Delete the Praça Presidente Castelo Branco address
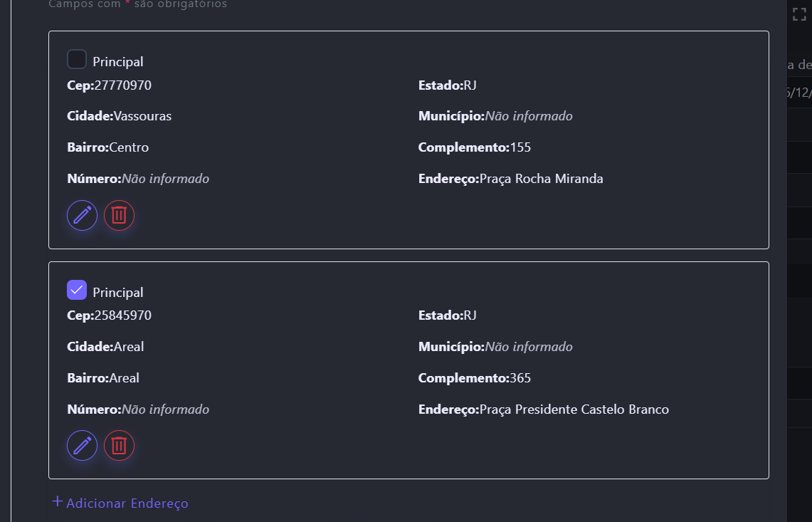812x522 pixels. pyautogui.click(x=119, y=446)
